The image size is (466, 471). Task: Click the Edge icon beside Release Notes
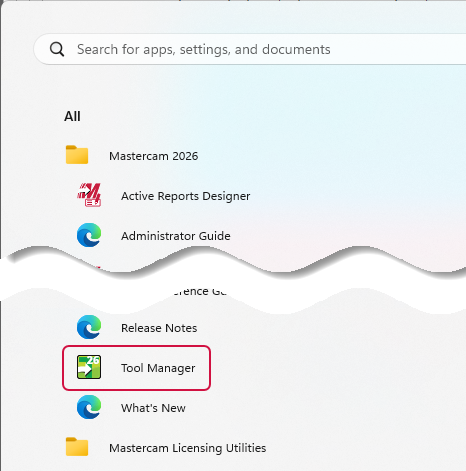pos(89,327)
